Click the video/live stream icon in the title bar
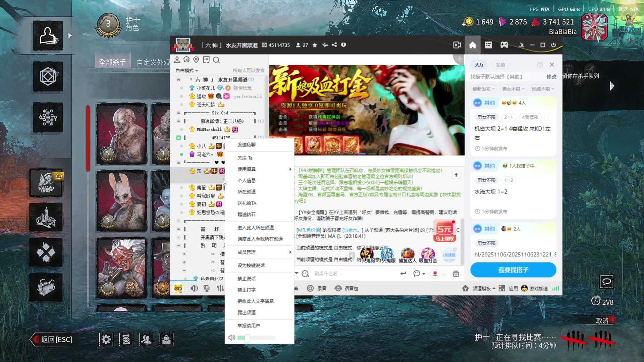Screen dimensions: 644x362 [457, 45]
